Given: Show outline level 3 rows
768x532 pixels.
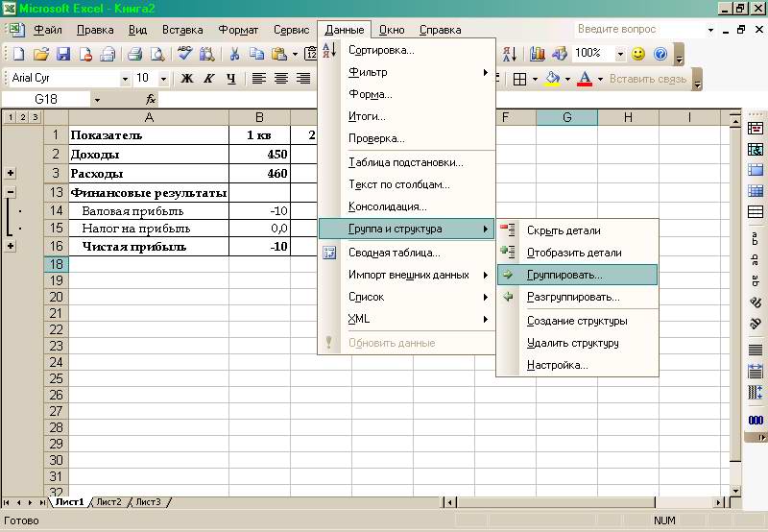Looking at the screenshot, I should coord(35,117).
